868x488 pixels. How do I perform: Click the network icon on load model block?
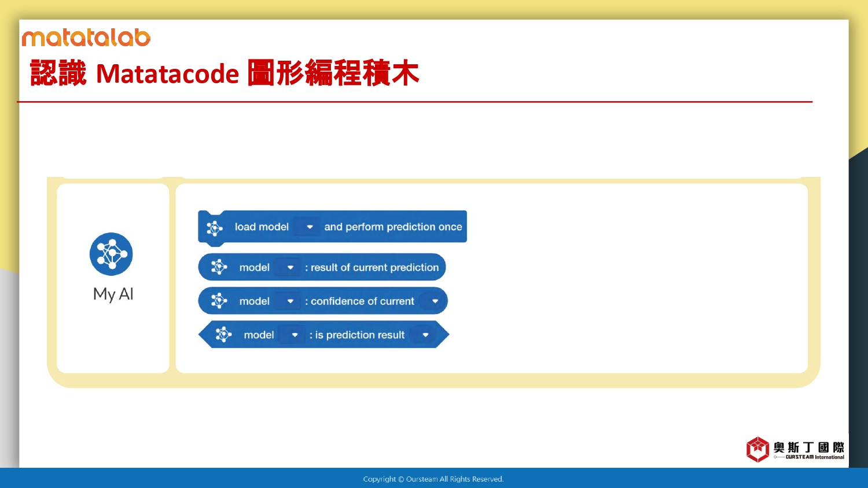pos(215,228)
